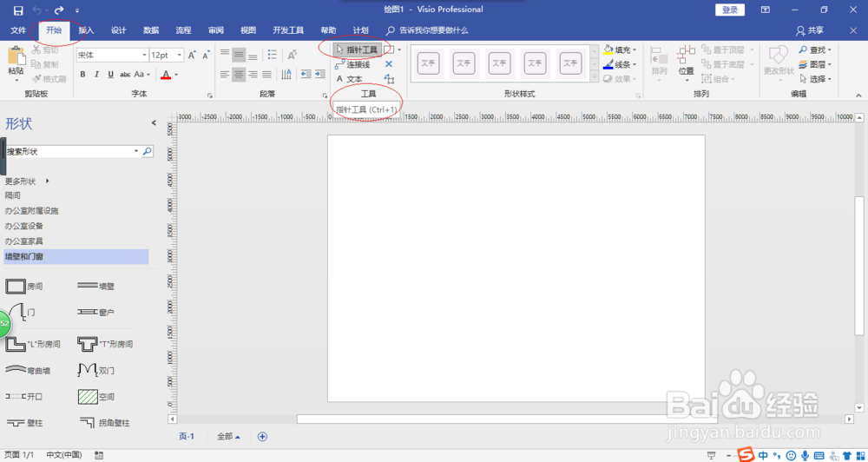Screen dimensions: 868x462
Task: Select the 双门 double door shape
Action: coord(95,369)
